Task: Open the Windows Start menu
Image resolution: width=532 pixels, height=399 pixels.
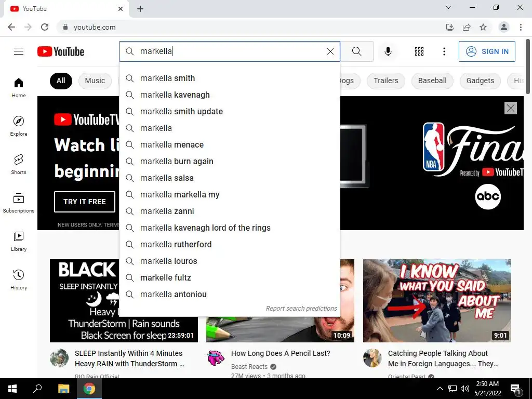Action: pos(12,389)
